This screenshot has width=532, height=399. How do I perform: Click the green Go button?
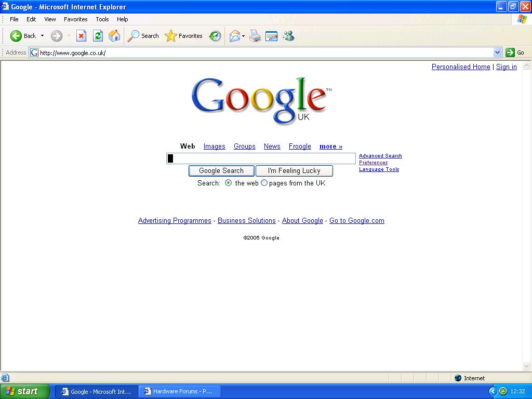[x=515, y=52]
